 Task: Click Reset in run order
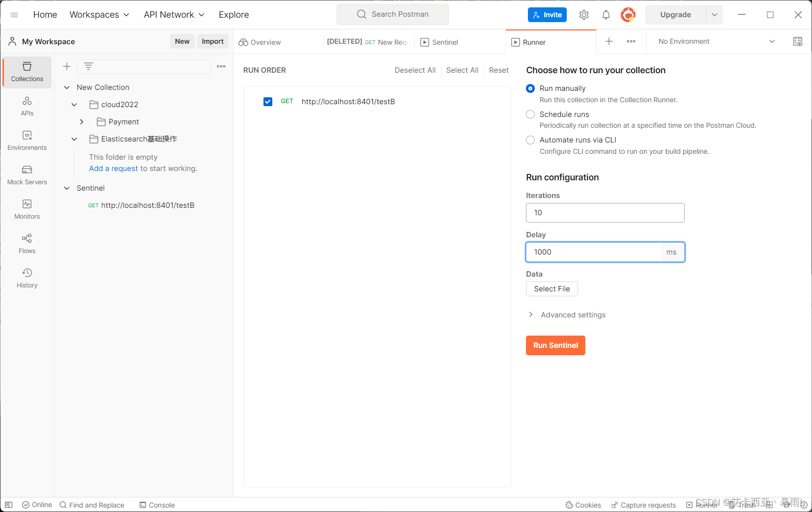click(499, 70)
